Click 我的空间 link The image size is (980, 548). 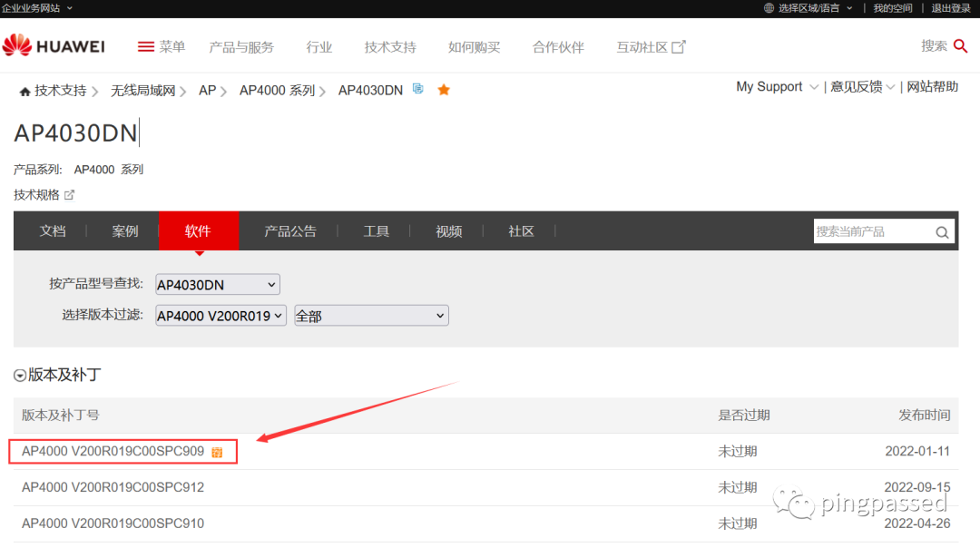coord(893,8)
